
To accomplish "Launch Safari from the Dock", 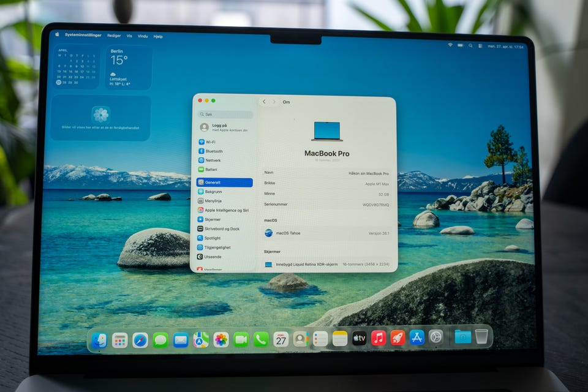I will [x=140, y=340].
